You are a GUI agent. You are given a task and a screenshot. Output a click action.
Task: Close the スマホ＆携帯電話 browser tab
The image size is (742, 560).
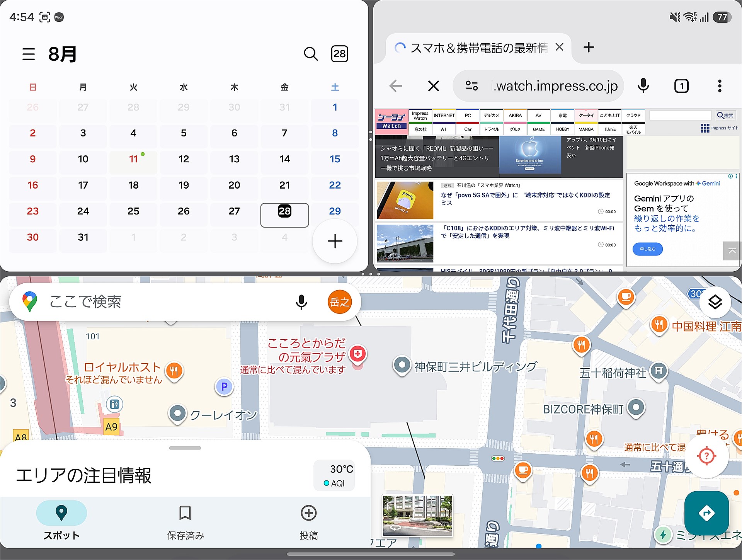(559, 47)
